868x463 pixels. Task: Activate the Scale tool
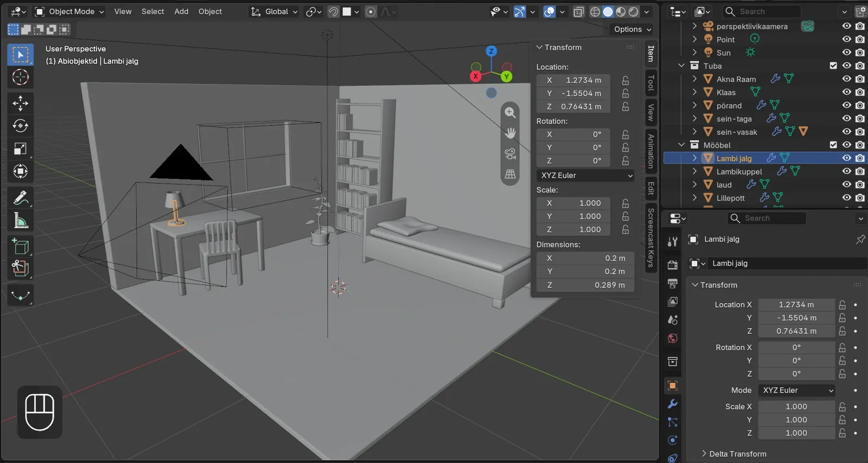pos(21,149)
